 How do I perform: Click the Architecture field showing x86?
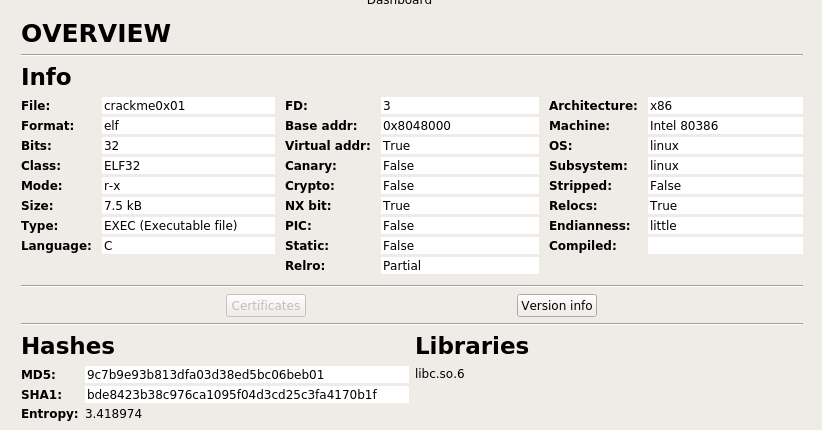coord(725,105)
